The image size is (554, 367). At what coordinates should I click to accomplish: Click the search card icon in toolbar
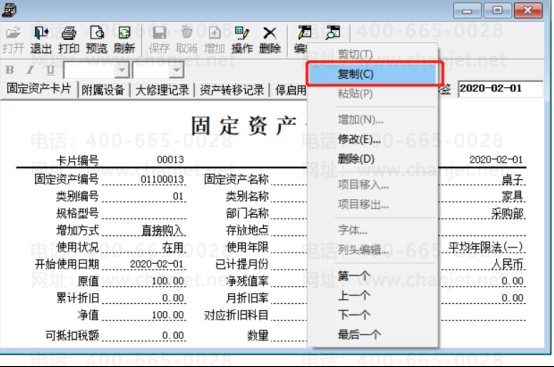[333, 32]
